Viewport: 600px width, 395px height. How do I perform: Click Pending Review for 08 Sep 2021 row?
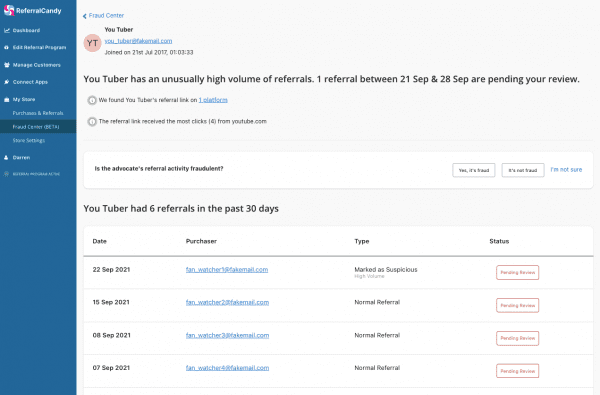517,338
